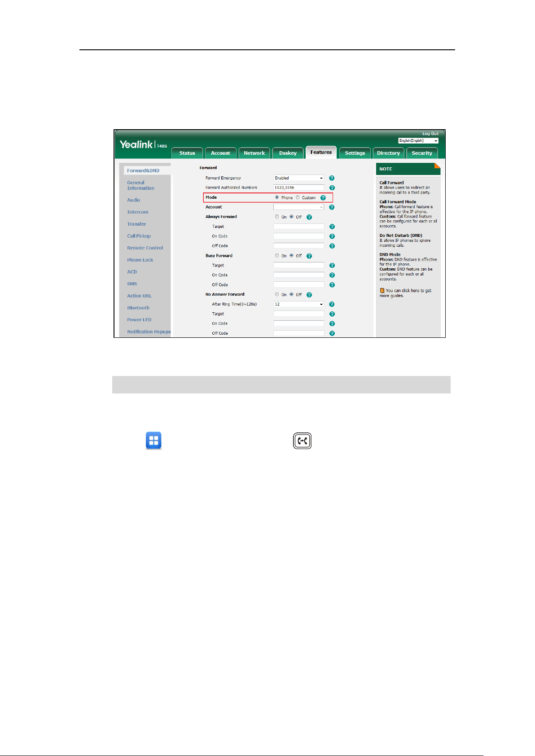
Task: Click help icon for Busy Forward Target
Action: 332,266
